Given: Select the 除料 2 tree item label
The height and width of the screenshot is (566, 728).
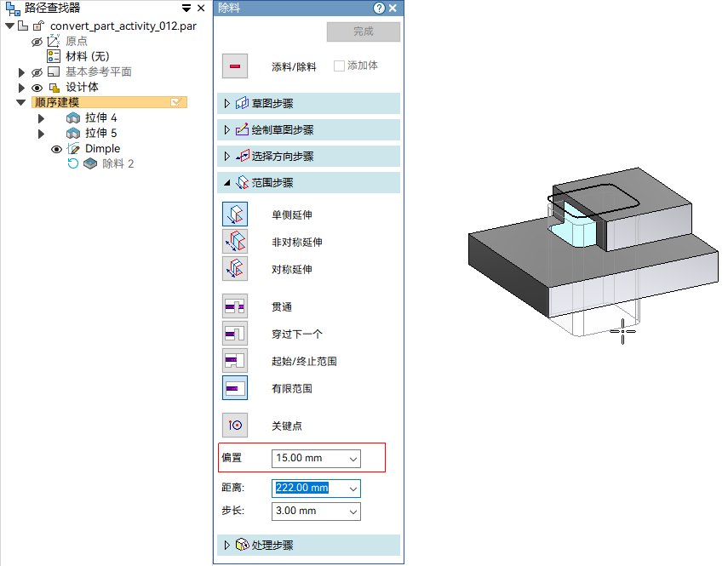Looking at the screenshot, I should [x=118, y=163].
